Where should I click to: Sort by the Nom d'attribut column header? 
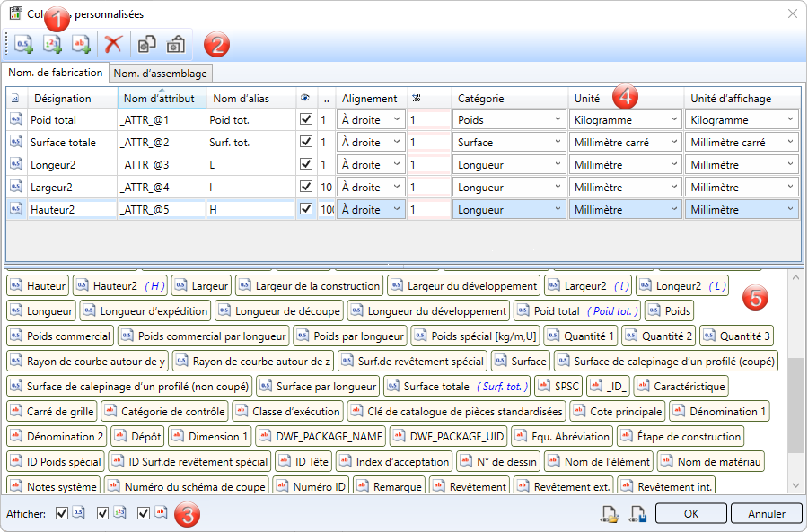162,98
